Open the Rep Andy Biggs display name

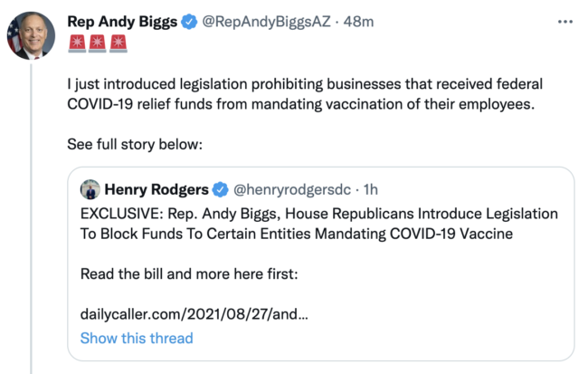point(120,20)
